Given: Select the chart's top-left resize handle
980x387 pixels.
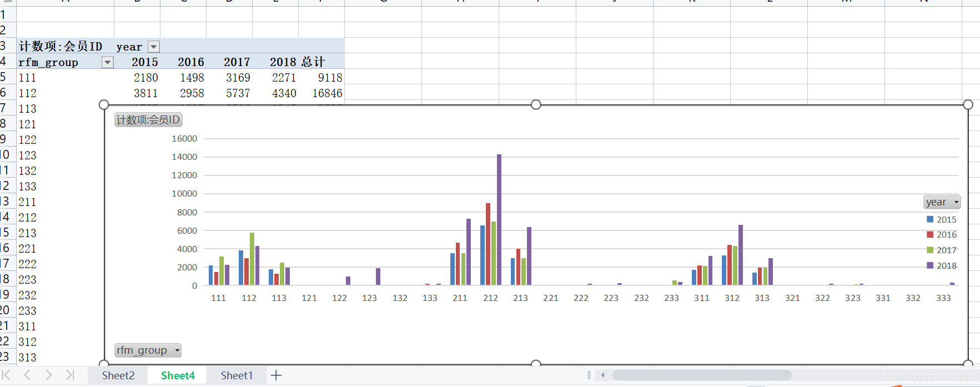Looking at the screenshot, I should pyautogui.click(x=104, y=104).
